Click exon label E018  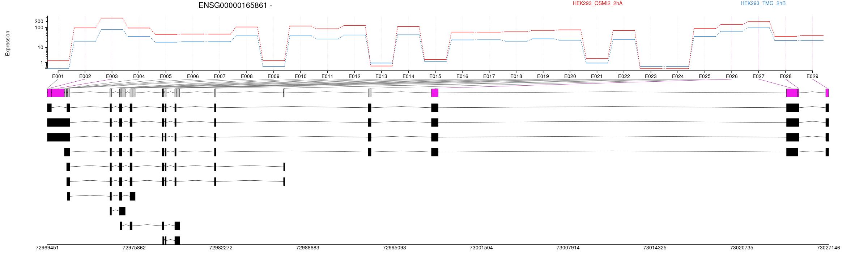(x=516, y=76)
